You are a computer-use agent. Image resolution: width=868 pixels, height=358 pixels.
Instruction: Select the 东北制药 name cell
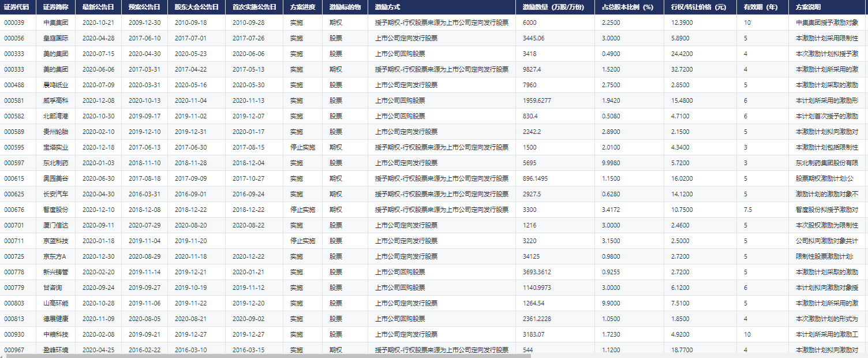click(x=56, y=163)
